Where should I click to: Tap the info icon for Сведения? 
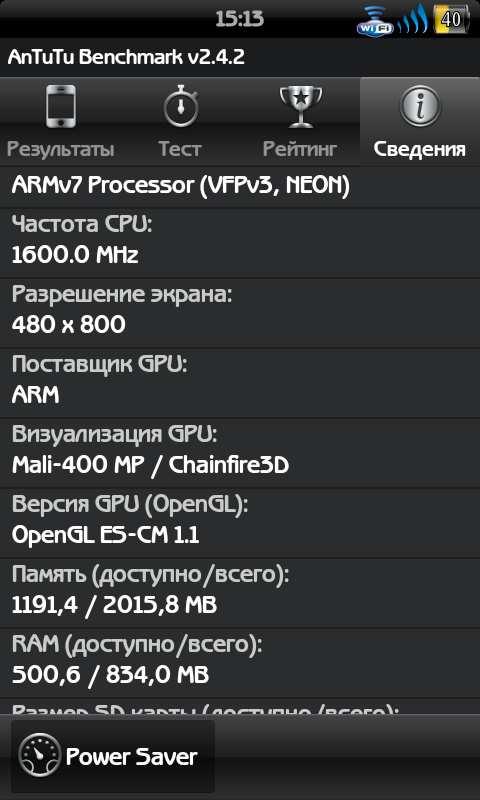point(420,107)
